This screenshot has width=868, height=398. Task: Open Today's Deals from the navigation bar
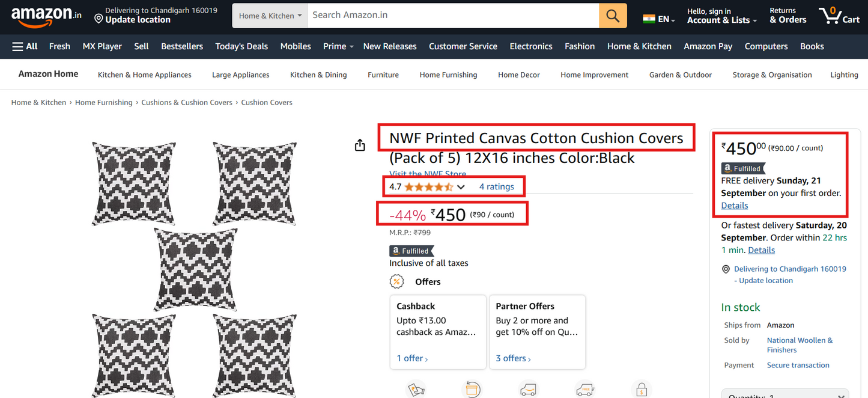(x=241, y=46)
